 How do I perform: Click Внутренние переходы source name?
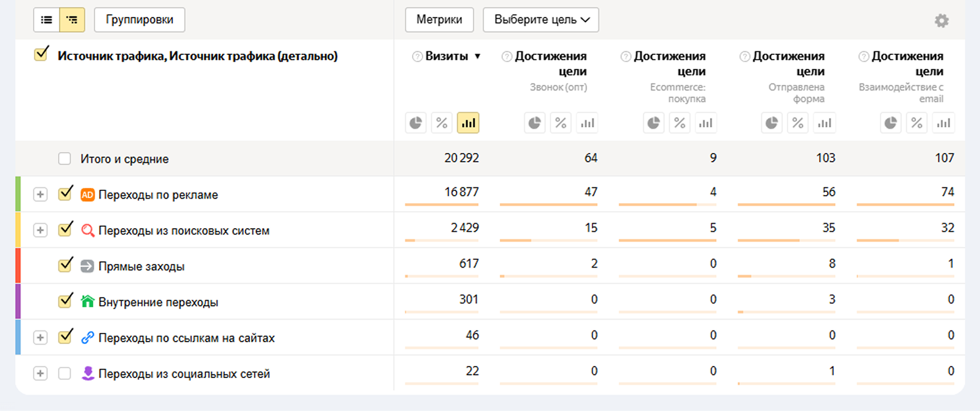pos(158,302)
